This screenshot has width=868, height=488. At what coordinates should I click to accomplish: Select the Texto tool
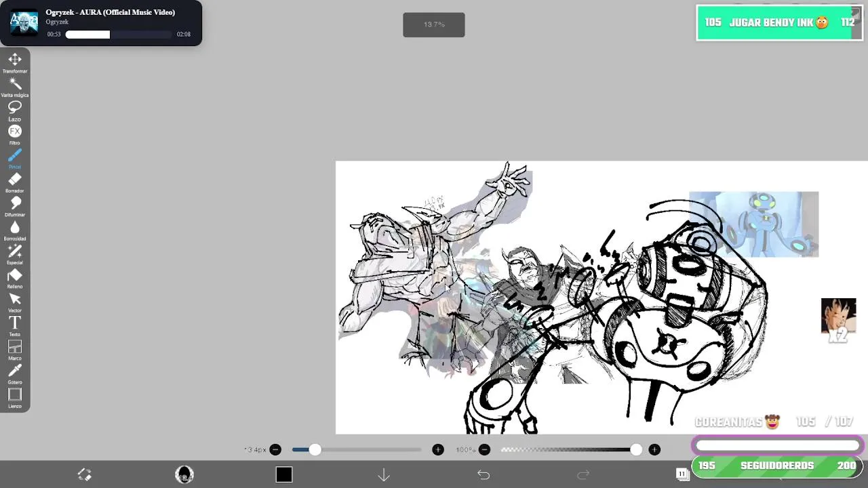15,326
